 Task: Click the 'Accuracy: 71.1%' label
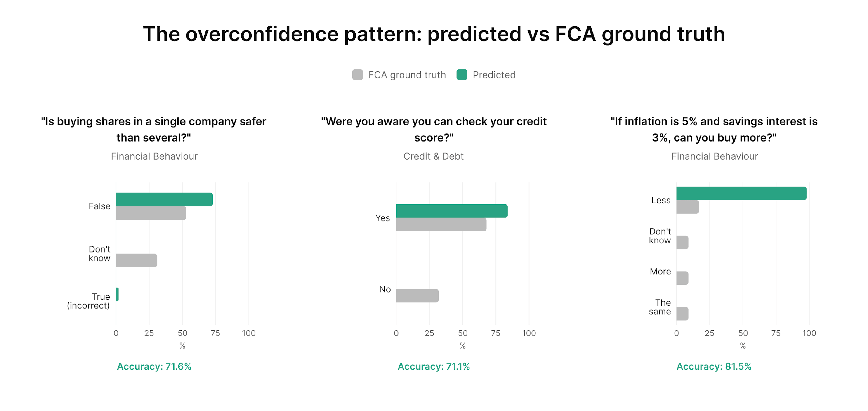[434, 366]
